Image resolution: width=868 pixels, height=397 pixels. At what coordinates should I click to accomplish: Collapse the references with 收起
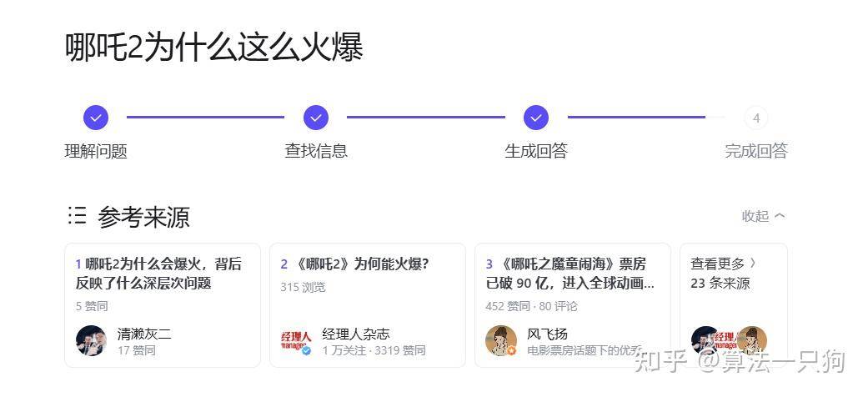tap(764, 216)
